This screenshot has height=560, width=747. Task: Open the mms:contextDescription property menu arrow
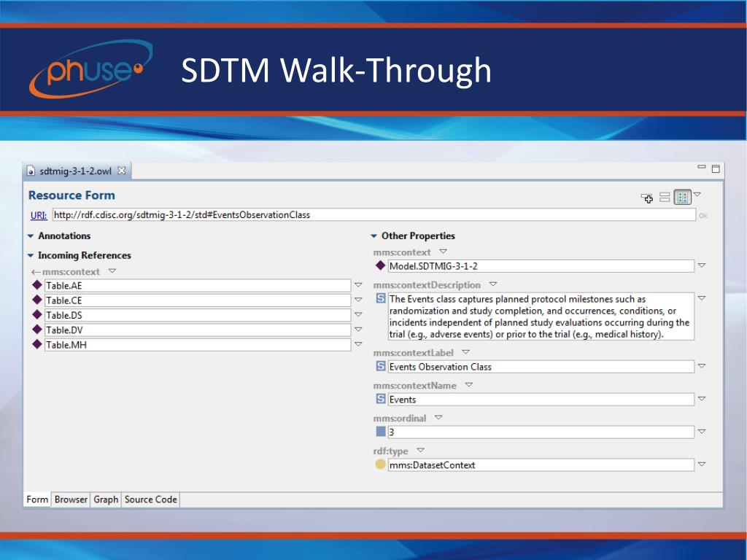click(492, 284)
